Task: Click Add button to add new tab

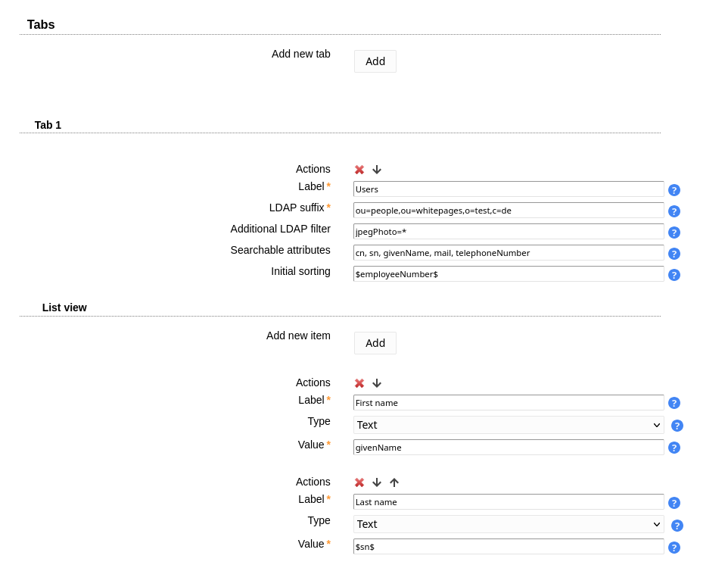Action: (375, 61)
